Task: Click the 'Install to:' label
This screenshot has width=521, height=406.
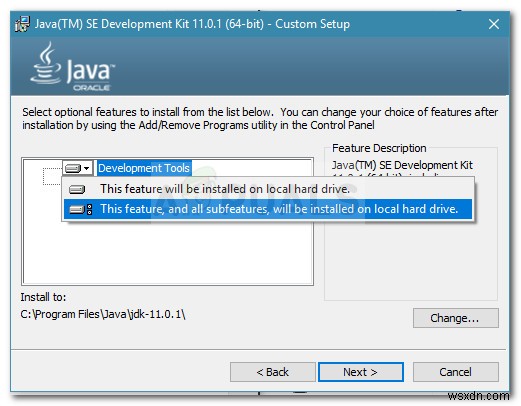Action: (x=43, y=297)
